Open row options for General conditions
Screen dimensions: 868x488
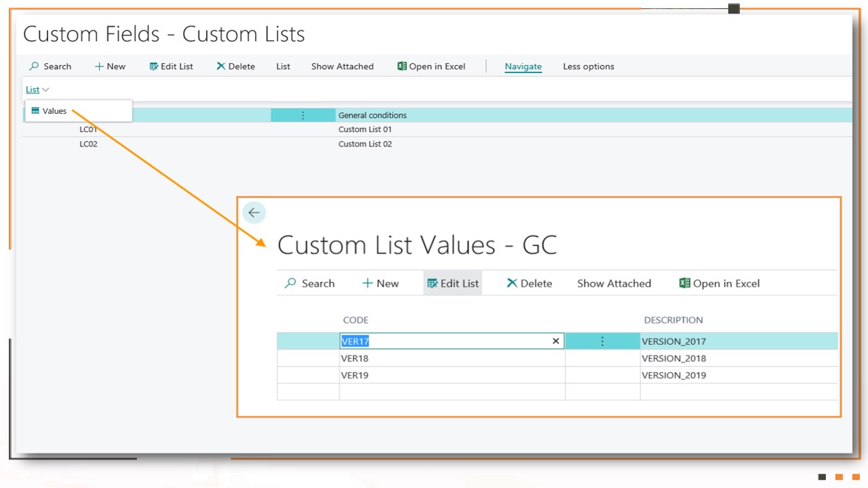click(x=303, y=115)
